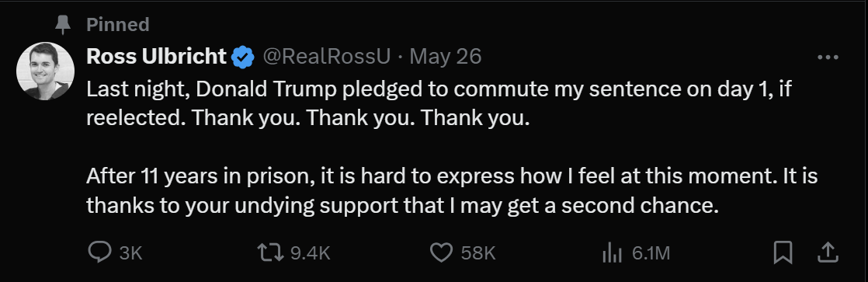Click the 9.4K reposts count

[x=311, y=254]
